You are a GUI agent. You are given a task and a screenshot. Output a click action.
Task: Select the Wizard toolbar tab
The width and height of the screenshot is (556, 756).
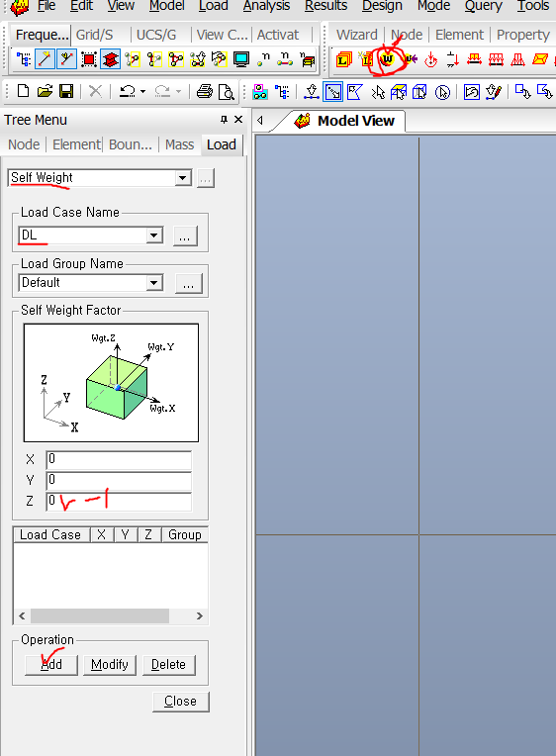[x=357, y=35]
